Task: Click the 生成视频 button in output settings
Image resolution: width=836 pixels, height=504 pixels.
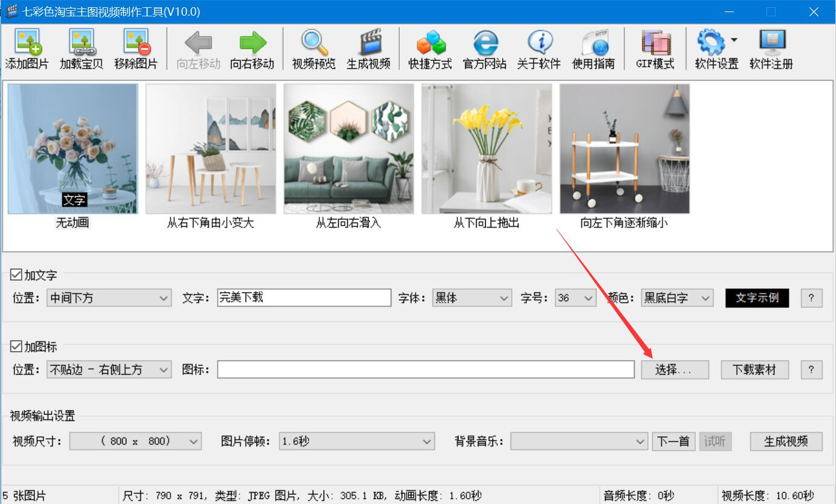Action: tap(786, 441)
